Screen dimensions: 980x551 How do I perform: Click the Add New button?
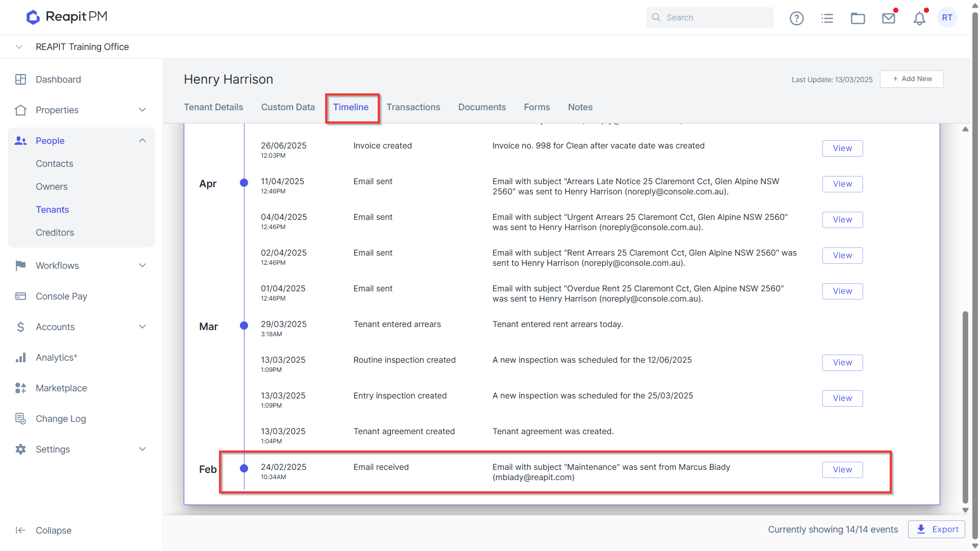pos(912,79)
